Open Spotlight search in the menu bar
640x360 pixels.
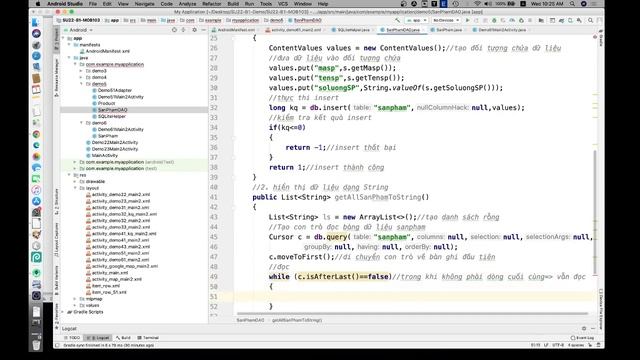point(572,4)
